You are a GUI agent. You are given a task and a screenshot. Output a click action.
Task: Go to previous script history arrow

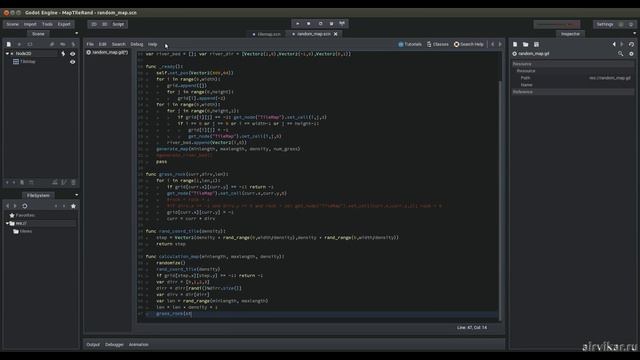[493, 44]
